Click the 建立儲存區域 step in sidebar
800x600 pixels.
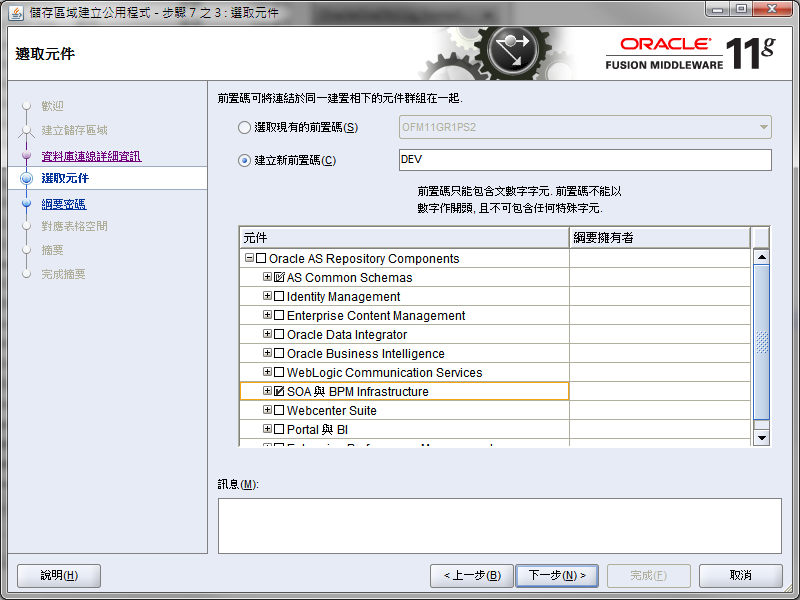[x=74, y=131]
